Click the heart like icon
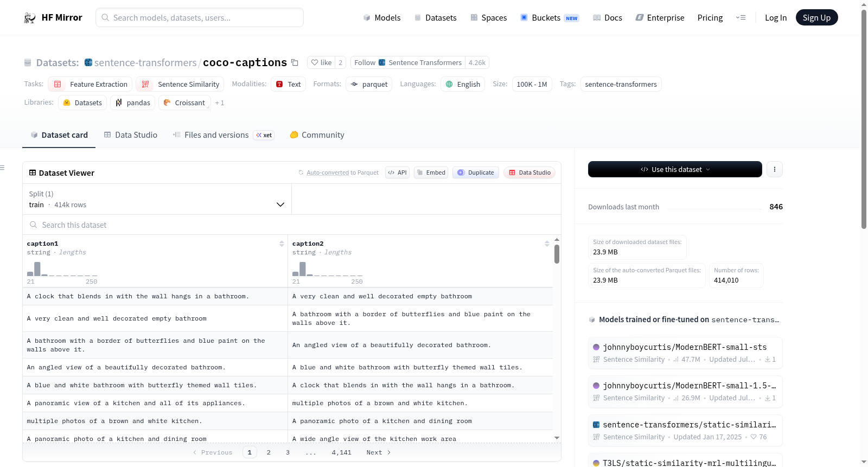Image resolution: width=868 pixels, height=467 pixels. 315,62
